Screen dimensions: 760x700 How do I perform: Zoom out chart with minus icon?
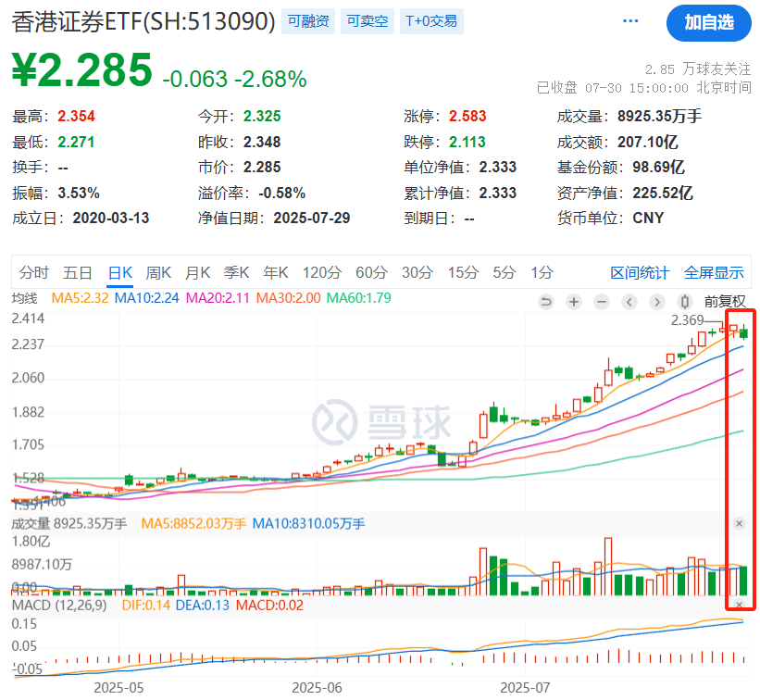tap(602, 302)
